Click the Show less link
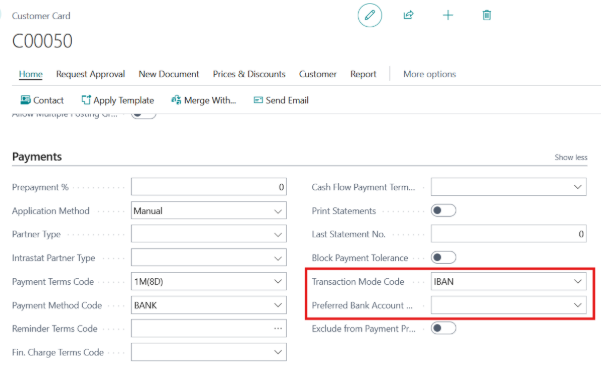 click(571, 157)
